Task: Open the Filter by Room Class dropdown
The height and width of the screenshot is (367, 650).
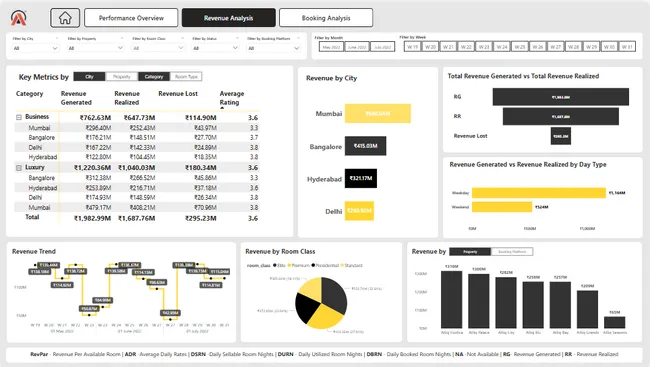Action: pos(158,48)
